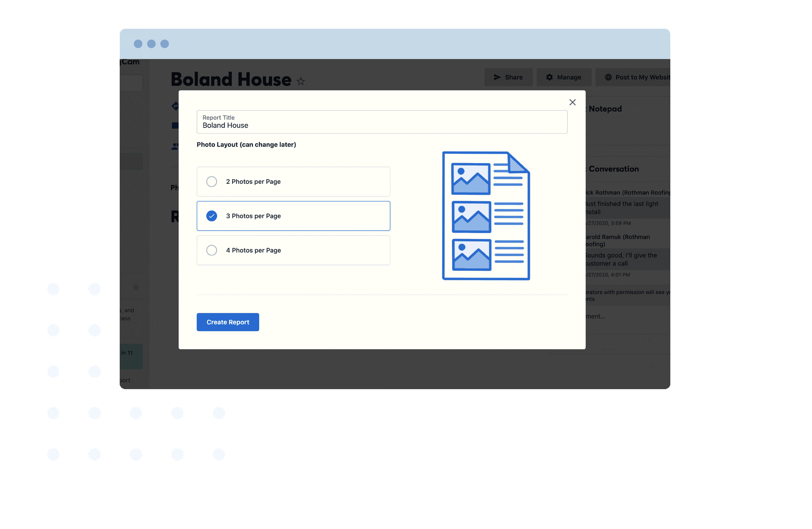Viewport: 812px width, 529px height.
Task: Star the Boland House project
Action: tap(301, 81)
